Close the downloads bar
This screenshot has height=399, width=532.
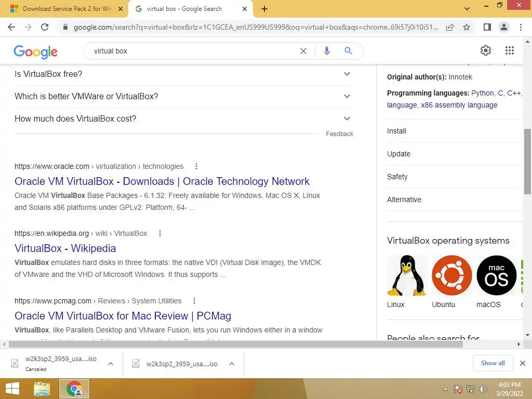click(523, 363)
